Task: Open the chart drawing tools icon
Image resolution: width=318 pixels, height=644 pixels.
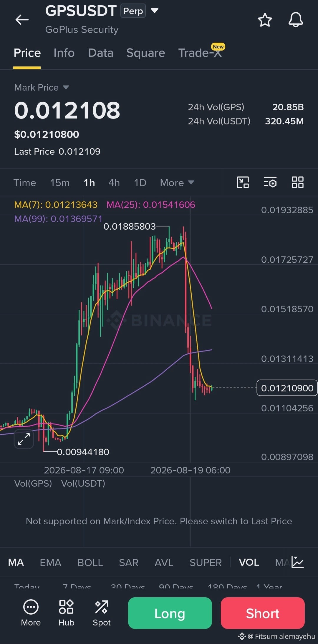Action: [x=243, y=182]
